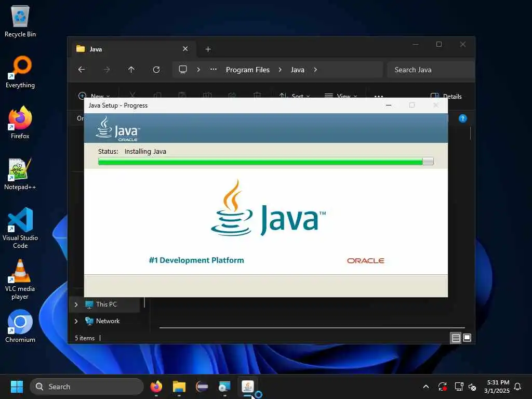
Task: Click the horizontal scrollbar in Explorer
Action: click(312, 328)
